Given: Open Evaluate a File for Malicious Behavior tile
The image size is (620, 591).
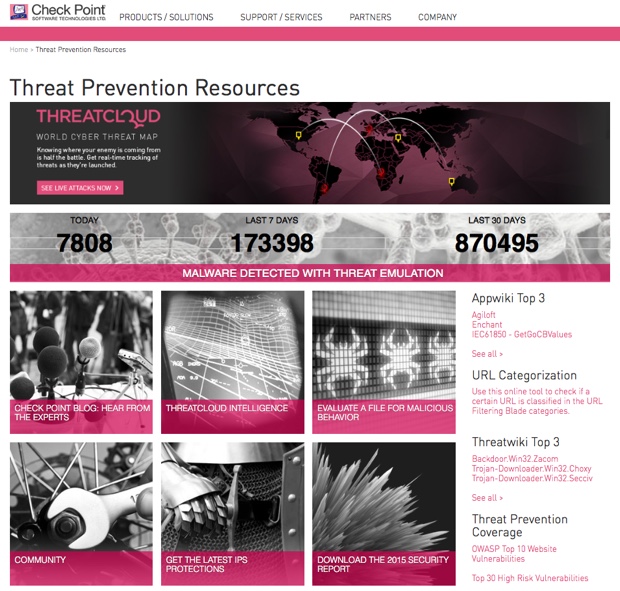Looking at the screenshot, I should click(x=384, y=362).
